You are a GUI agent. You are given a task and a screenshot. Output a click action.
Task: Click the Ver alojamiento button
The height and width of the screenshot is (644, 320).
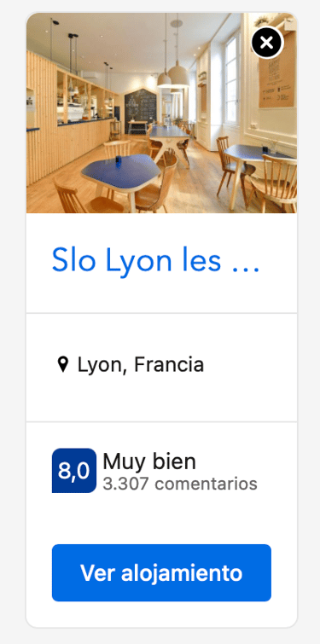click(161, 572)
